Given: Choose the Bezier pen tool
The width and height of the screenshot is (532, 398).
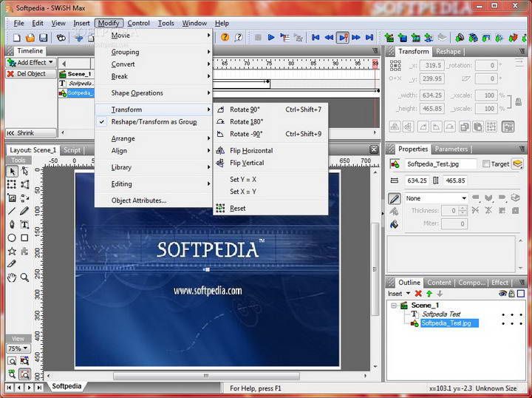Looking at the screenshot, I should point(12,224).
